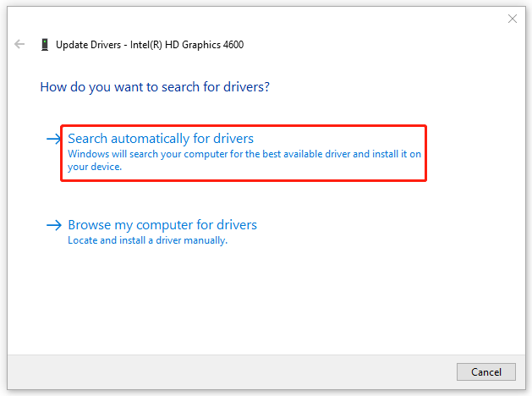Screen dimensions: 532x396
Task: Click arrow icon beside Browse my computer
Action: [x=53, y=225]
